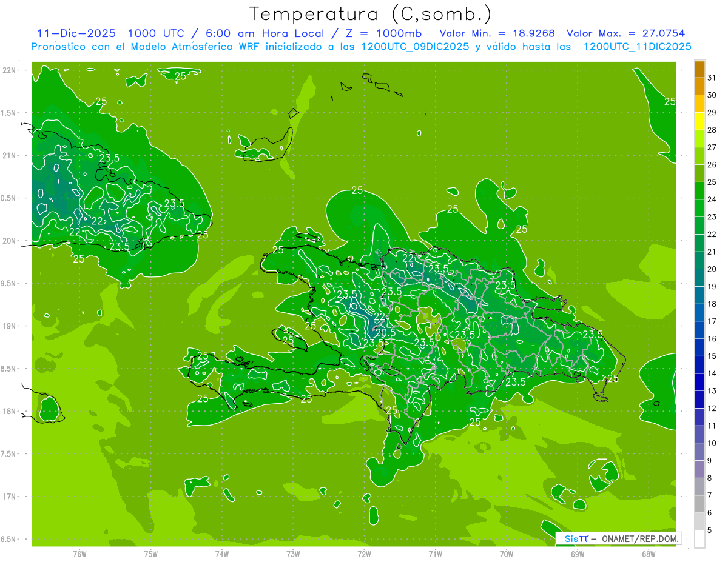The width and height of the screenshot is (728, 562).
Task: Click the "69W" longitude axis label
Action: 578,554
